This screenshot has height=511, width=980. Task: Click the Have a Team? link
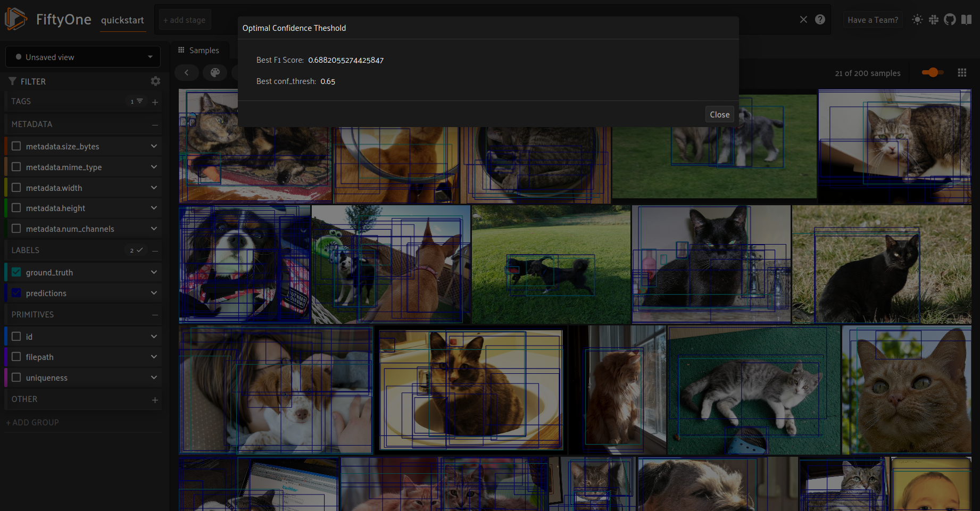(873, 20)
